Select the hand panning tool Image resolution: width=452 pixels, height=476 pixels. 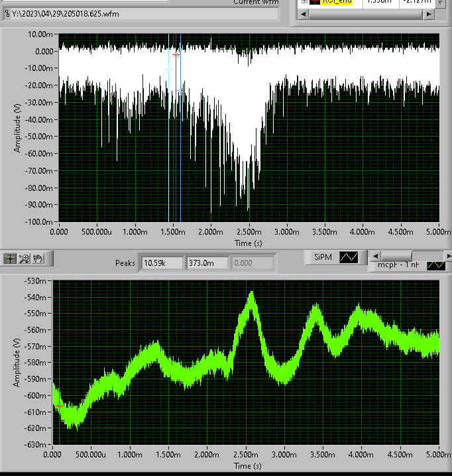tap(38, 259)
